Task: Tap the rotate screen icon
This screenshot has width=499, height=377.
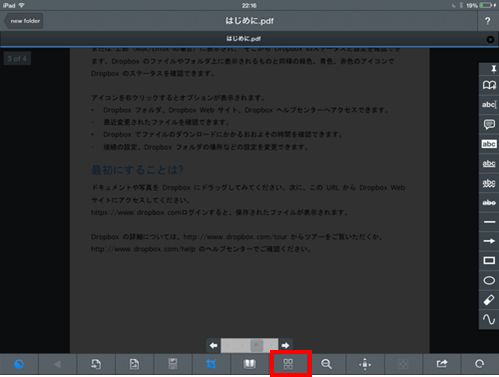Action: [480, 364]
